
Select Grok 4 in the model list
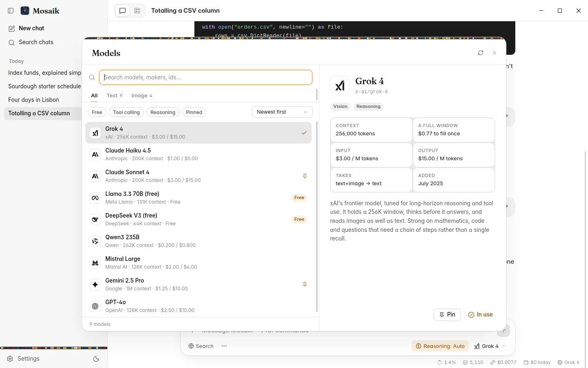click(198, 132)
